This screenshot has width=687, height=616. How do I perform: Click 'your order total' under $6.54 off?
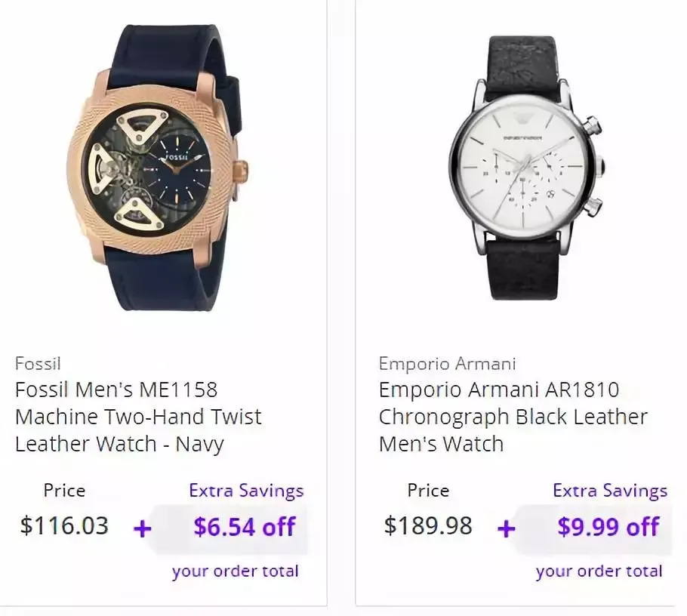coord(236,571)
